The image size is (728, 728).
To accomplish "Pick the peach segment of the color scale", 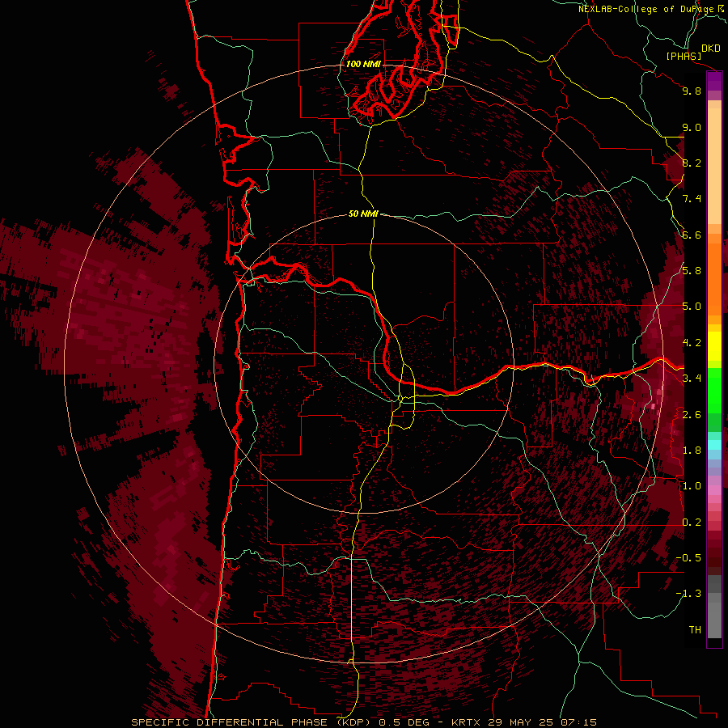I will tap(714, 165).
